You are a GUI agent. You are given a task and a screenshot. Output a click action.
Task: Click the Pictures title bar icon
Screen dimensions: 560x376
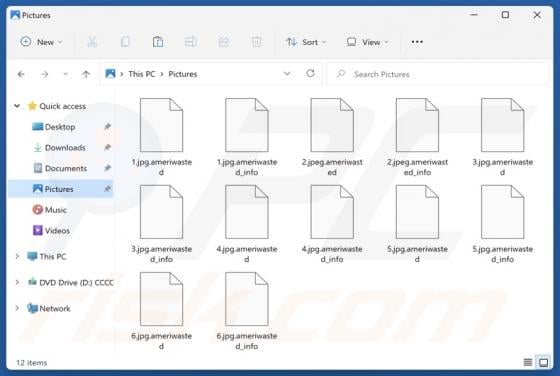[x=15, y=15]
